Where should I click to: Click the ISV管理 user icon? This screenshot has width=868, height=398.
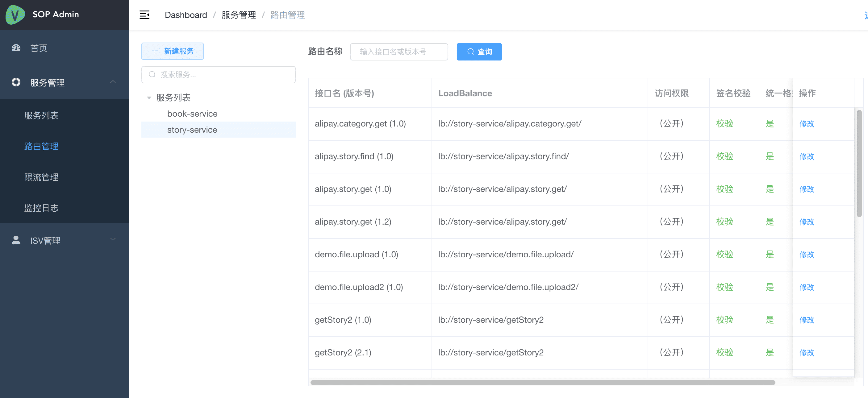pyautogui.click(x=16, y=240)
